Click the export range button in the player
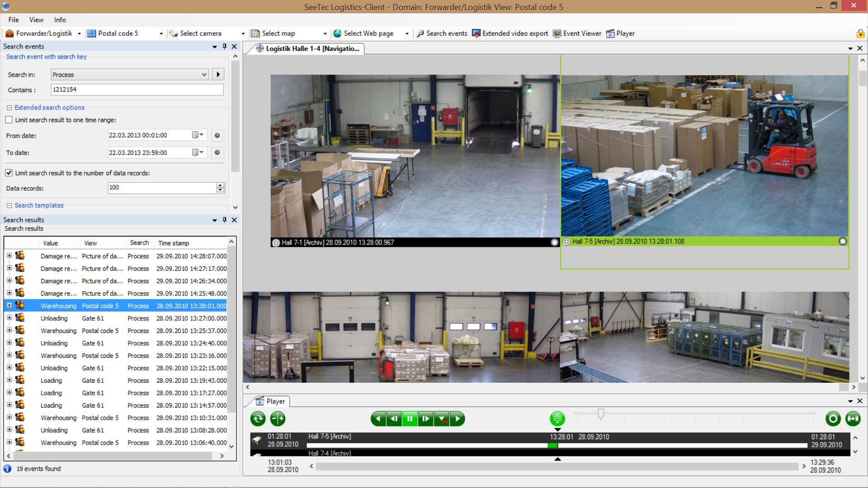This screenshot has width=868, height=488. tap(853, 419)
